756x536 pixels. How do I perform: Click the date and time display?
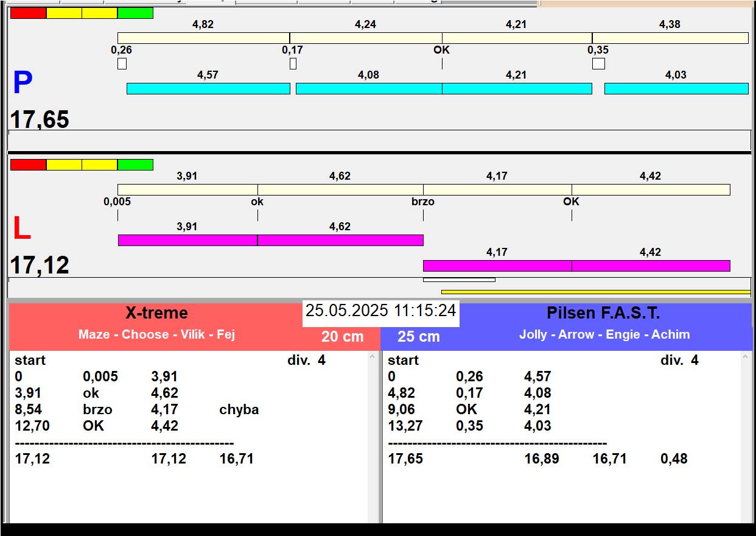380,311
